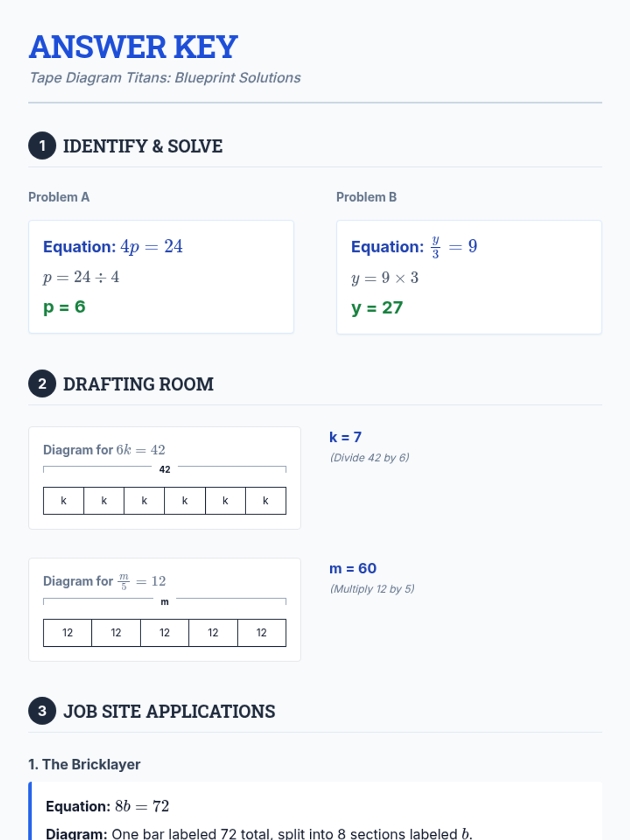Viewport: 630px width, 840px height.
Task: Select the ANSWER KEY title
Action: pyautogui.click(x=133, y=47)
